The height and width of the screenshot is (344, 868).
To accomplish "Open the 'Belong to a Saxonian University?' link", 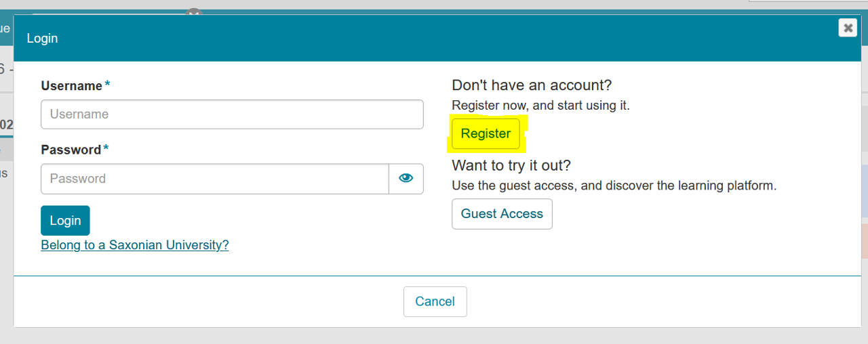I will [135, 245].
